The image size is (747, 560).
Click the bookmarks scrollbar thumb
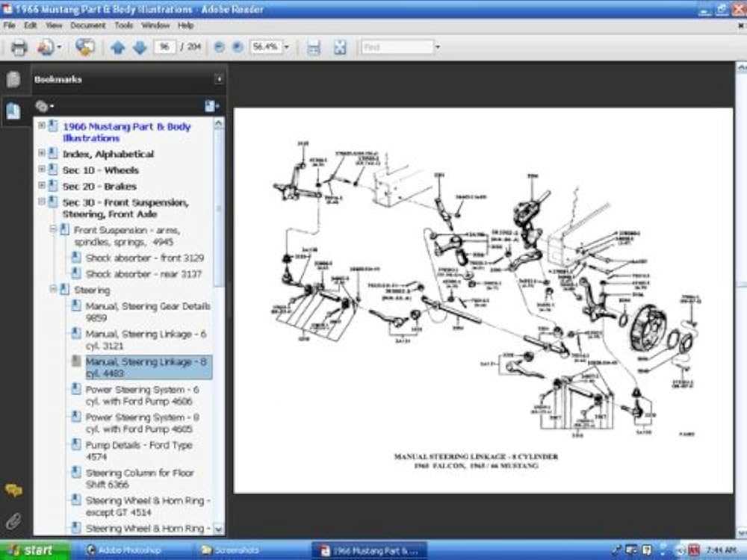click(x=219, y=208)
